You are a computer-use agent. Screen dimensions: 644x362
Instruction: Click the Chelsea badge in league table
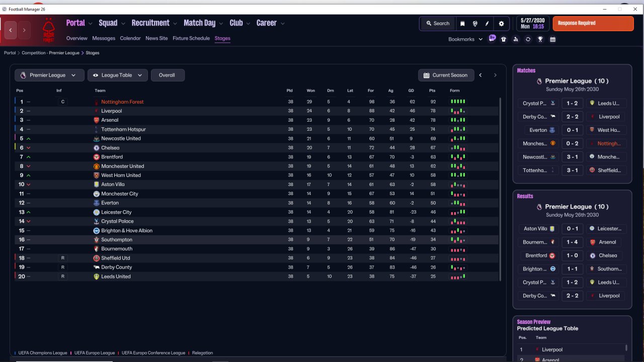(97, 148)
